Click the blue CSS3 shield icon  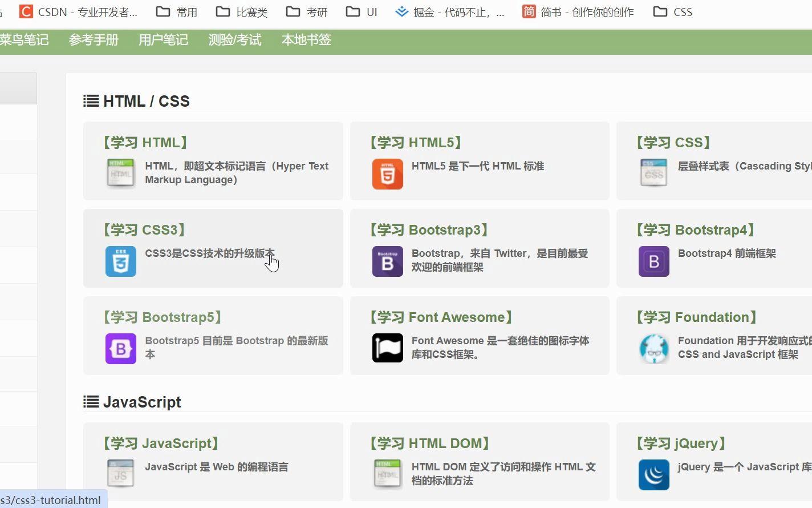click(x=121, y=261)
